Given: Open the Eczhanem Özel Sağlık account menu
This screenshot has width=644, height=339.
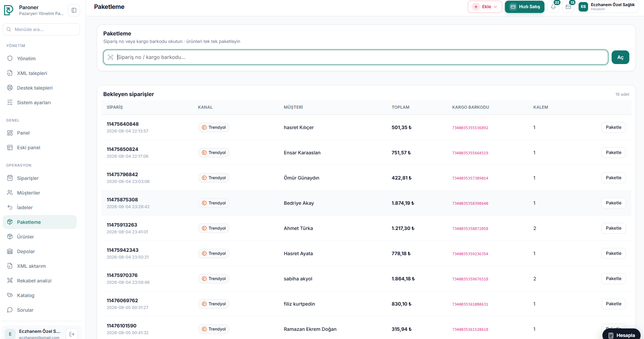Looking at the screenshot, I should click(x=608, y=7).
